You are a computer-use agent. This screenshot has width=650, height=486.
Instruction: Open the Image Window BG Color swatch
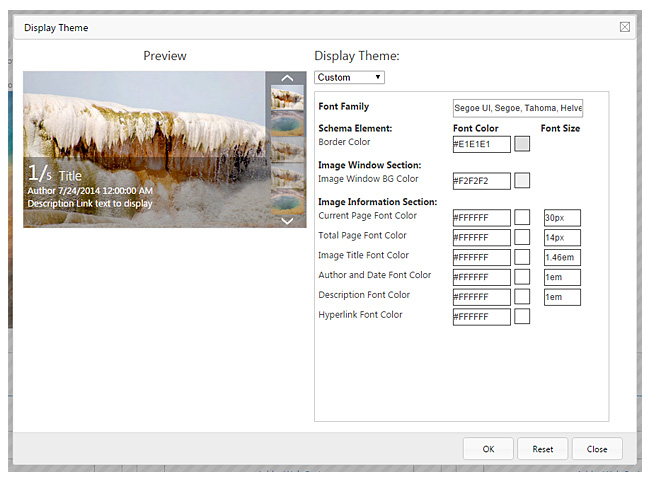(x=522, y=181)
